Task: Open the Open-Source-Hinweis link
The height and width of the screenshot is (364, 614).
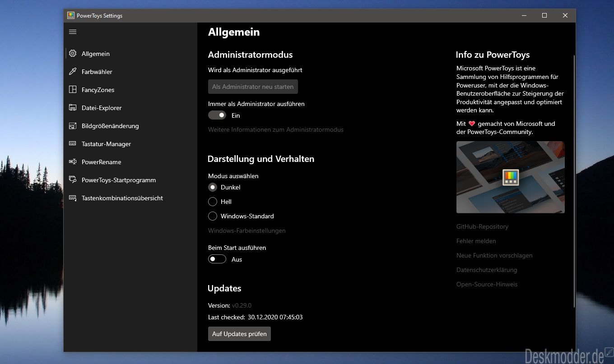Action: pos(487,284)
